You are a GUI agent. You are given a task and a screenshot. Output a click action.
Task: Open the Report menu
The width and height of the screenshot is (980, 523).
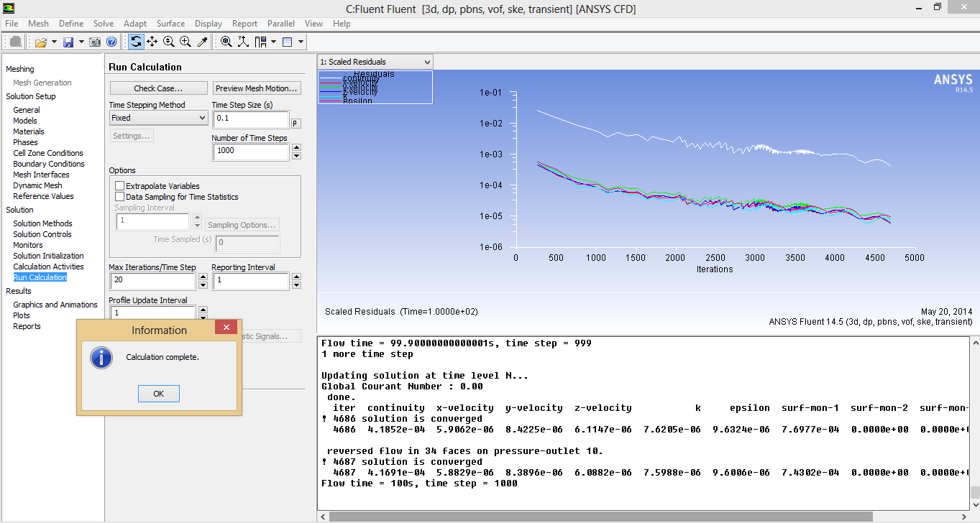pyautogui.click(x=244, y=24)
